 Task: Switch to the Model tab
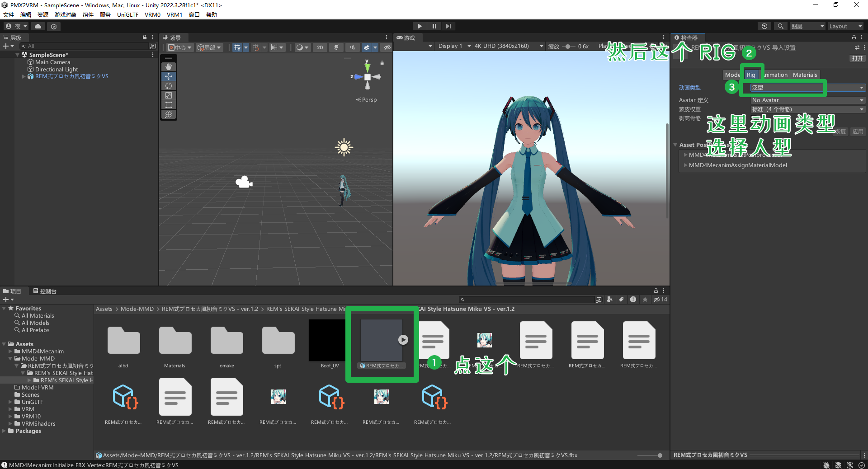[x=733, y=75]
